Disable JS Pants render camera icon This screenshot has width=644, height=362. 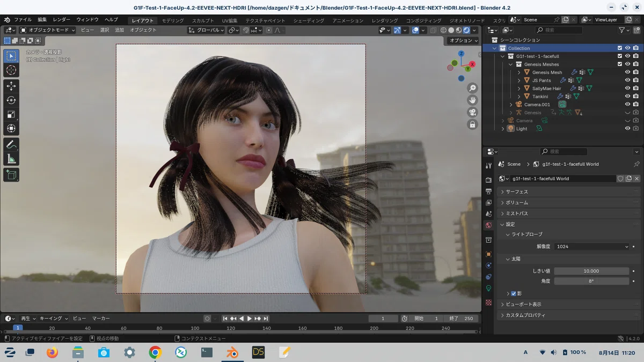(x=635, y=80)
